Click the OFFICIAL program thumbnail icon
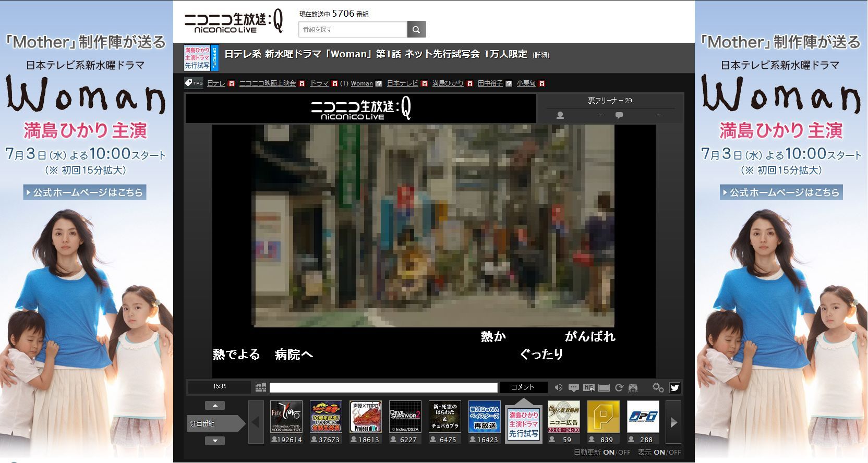The width and height of the screenshot is (868, 463). 201,58
